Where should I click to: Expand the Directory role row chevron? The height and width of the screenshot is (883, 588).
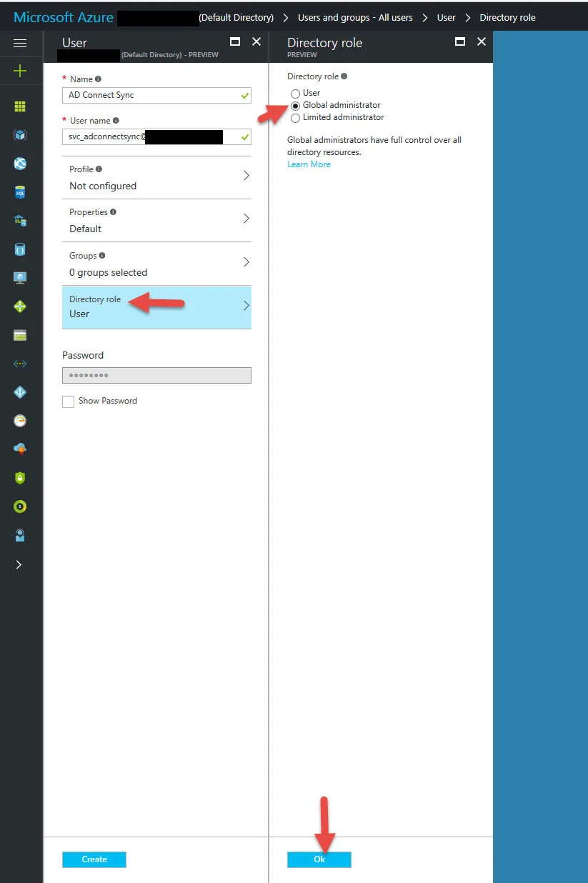coord(246,306)
